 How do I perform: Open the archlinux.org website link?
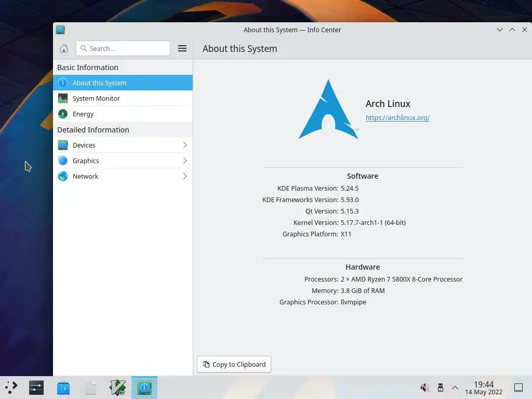point(397,118)
